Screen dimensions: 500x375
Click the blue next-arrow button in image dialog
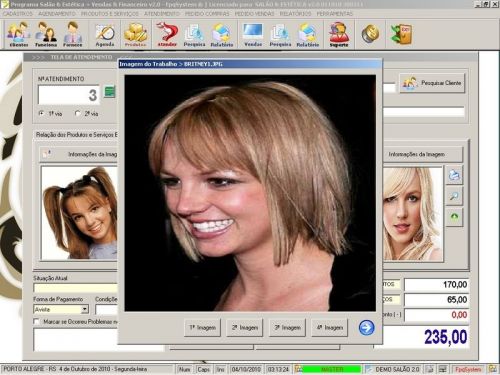point(366,328)
